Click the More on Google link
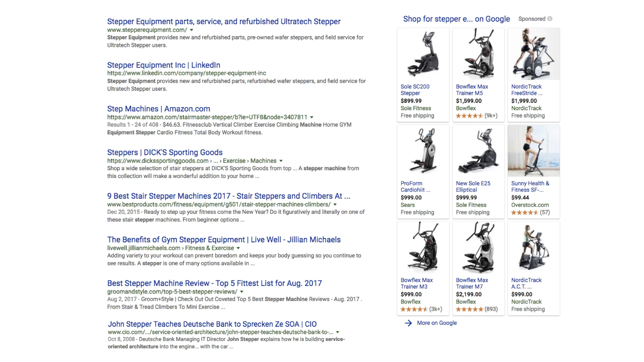 click(x=437, y=323)
